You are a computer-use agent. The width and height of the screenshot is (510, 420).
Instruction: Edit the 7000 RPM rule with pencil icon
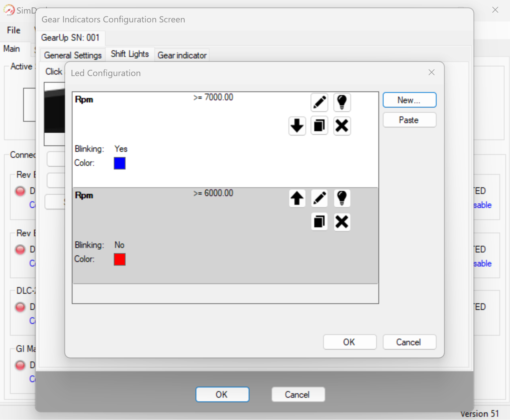click(319, 103)
